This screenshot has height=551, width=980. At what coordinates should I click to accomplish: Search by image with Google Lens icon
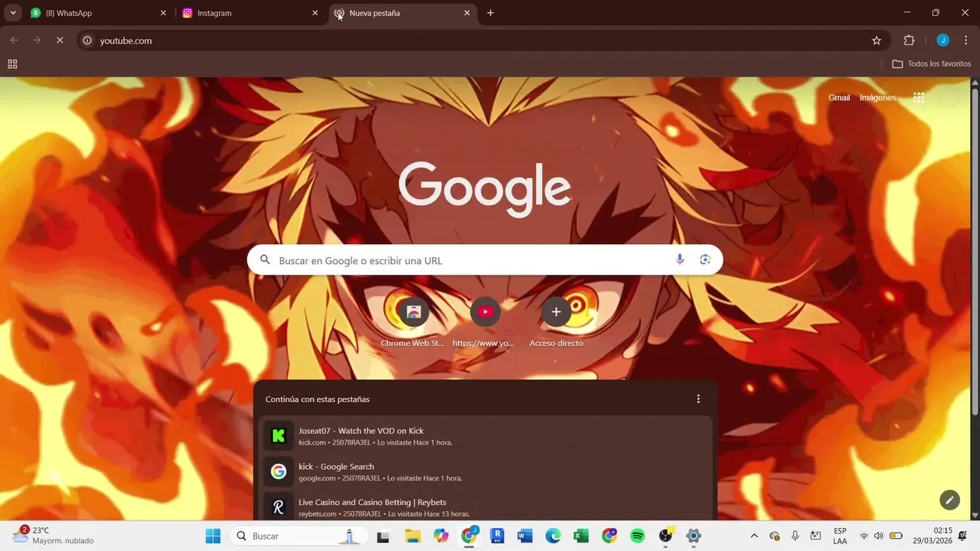tap(705, 260)
